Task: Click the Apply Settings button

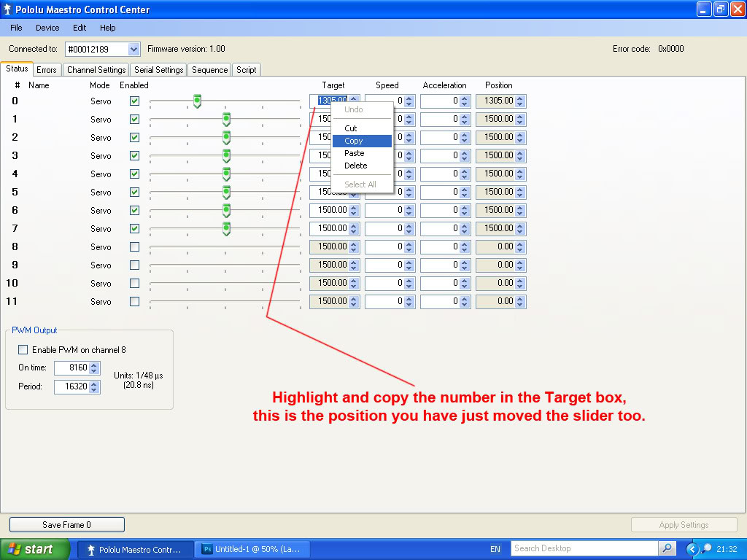Action: (684, 525)
